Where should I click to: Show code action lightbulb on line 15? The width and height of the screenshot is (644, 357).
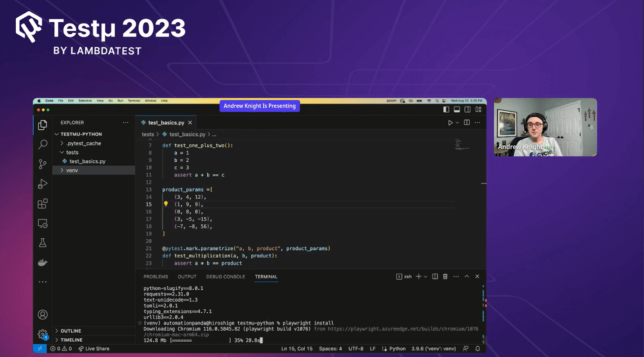point(166,204)
